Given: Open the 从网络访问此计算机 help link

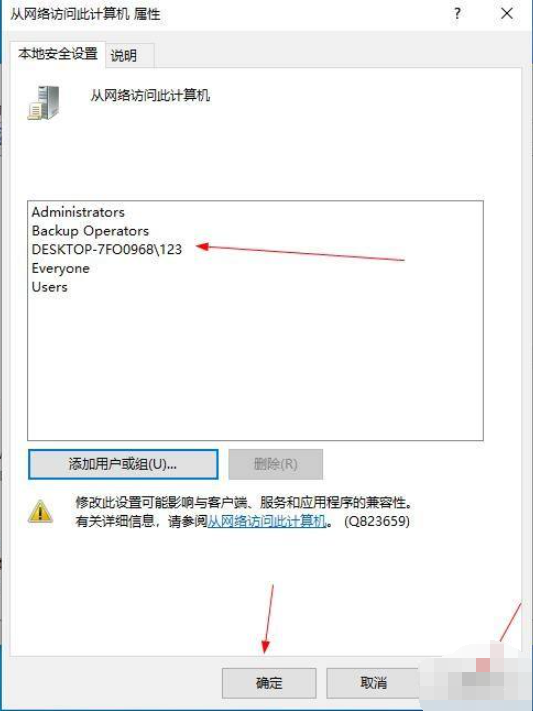Looking at the screenshot, I should pyautogui.click(x=267, y=521).
